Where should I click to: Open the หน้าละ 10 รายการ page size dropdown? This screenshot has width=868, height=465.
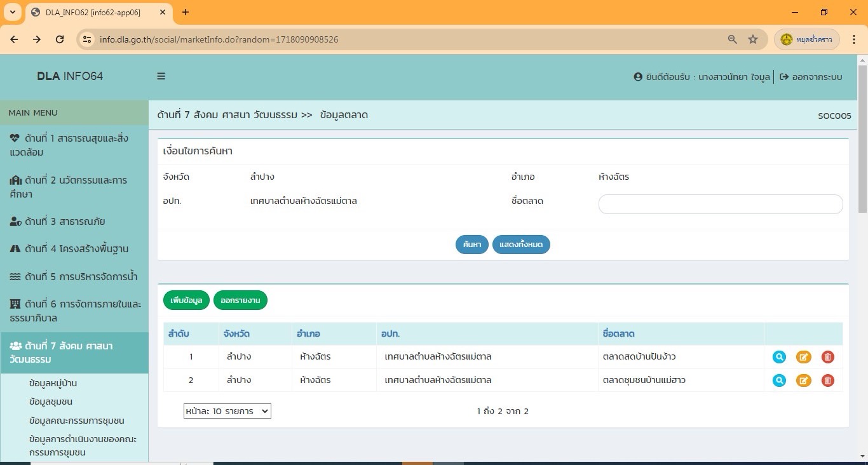[227, 411]
